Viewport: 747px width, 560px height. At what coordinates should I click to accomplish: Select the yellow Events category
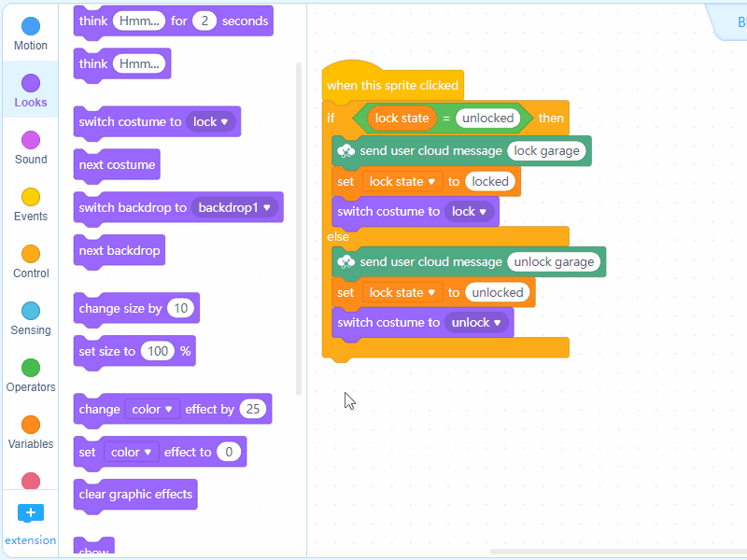(31, 198)
